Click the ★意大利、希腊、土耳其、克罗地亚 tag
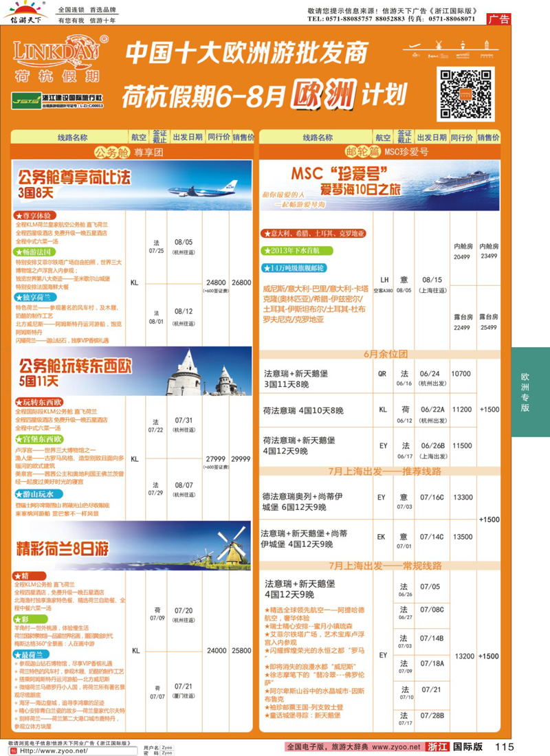The image size is (550, 756). (x=313, y=234)
